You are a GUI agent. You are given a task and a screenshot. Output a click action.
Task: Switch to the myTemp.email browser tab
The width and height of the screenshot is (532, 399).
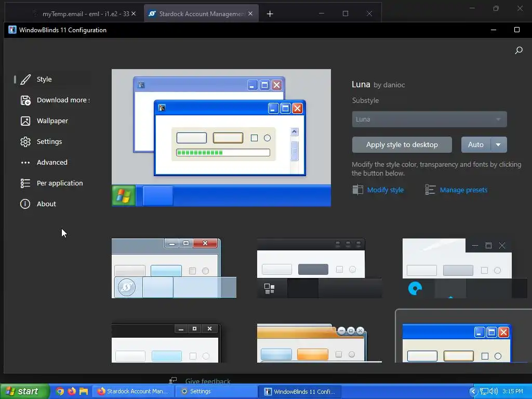[85, 14]
